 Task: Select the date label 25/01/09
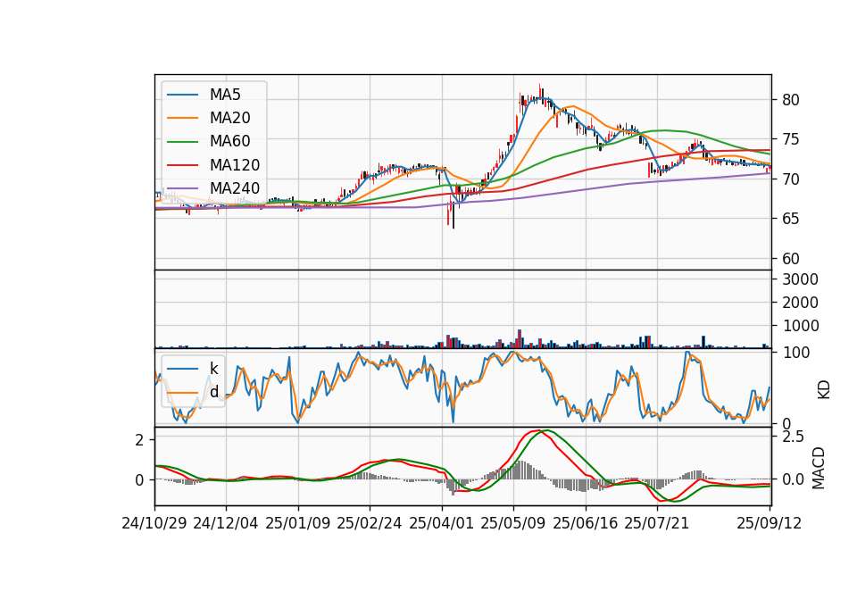point(298,523)
